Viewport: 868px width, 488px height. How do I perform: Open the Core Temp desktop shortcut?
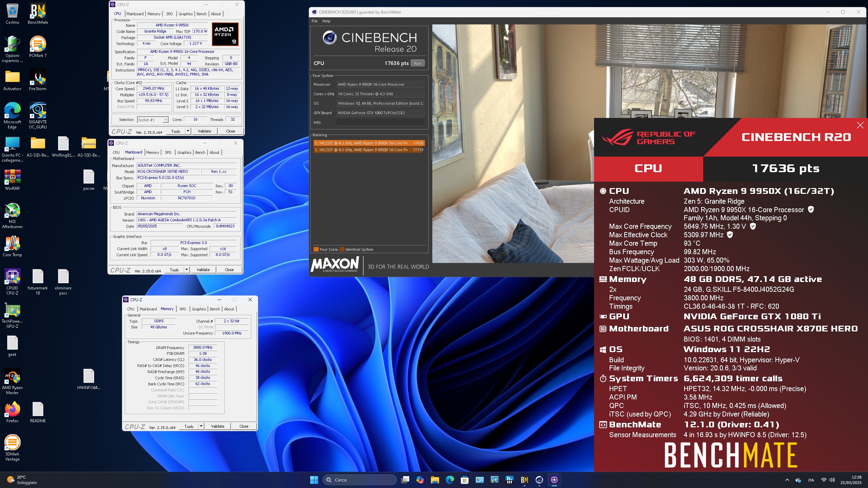[12, 246]
